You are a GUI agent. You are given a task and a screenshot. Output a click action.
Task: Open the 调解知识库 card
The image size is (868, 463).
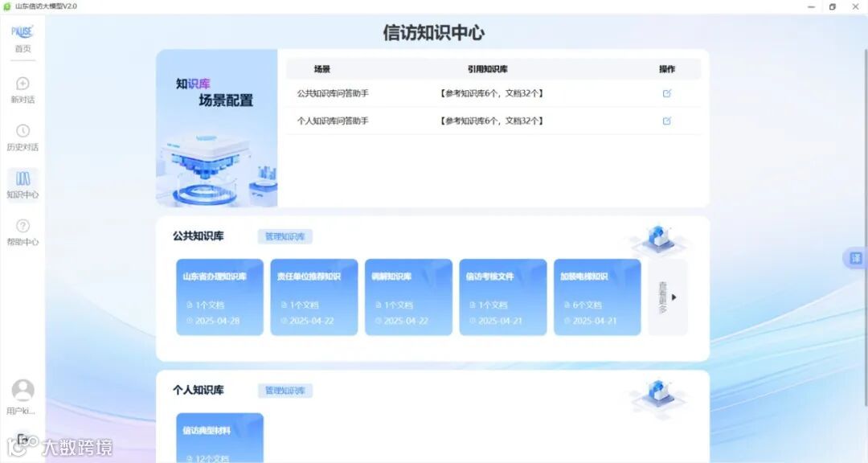(408, 297)
